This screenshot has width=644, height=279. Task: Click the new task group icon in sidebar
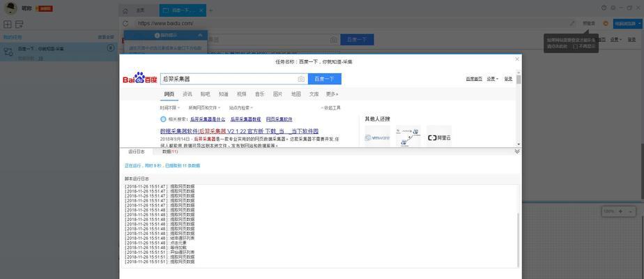[x=20, y=24]
